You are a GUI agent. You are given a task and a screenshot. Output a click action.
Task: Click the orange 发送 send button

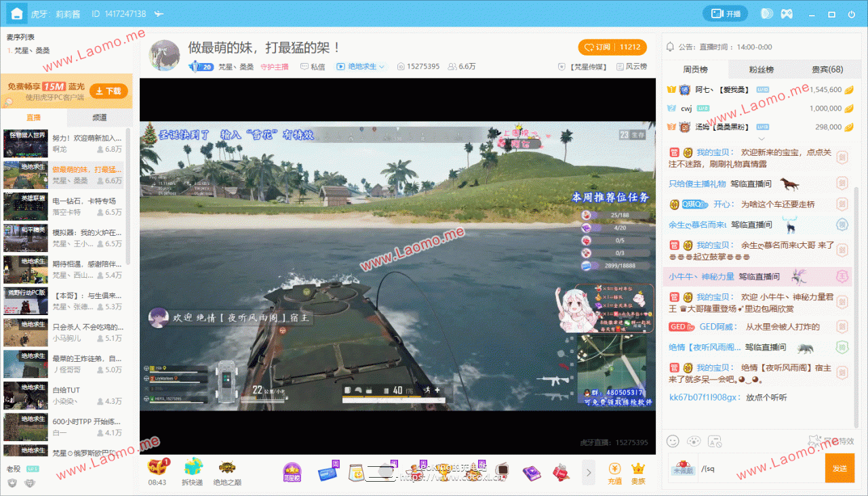pos(840,468)
